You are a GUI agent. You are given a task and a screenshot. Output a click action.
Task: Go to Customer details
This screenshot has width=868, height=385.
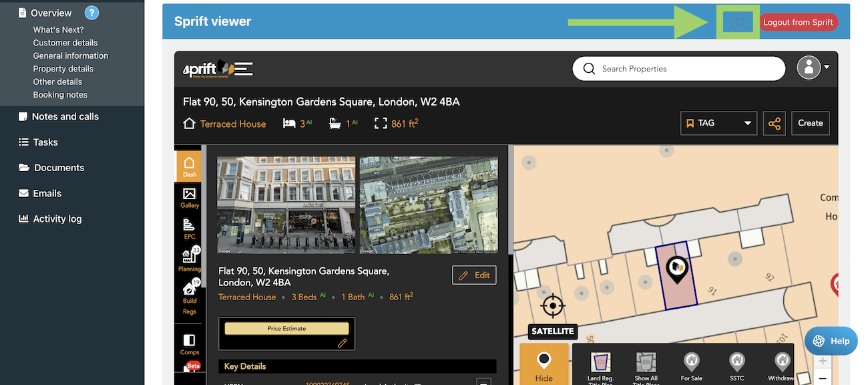click(x=65, y=43)
